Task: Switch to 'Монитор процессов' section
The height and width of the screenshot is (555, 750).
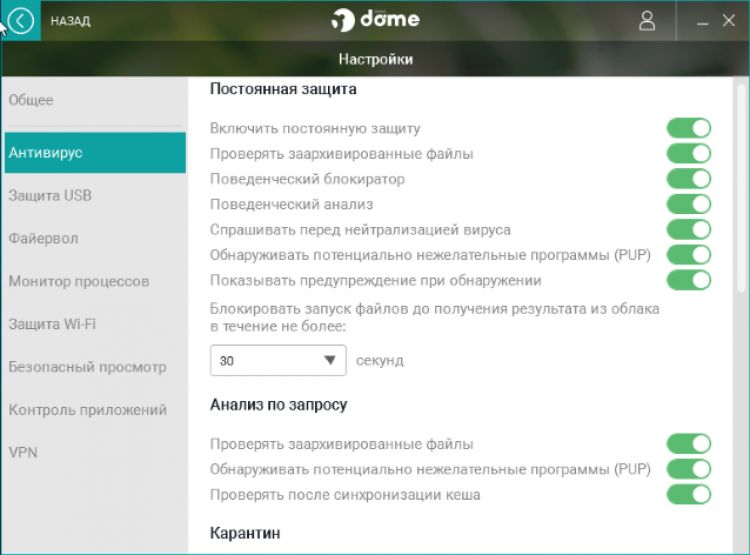Action: pos(79,281)
